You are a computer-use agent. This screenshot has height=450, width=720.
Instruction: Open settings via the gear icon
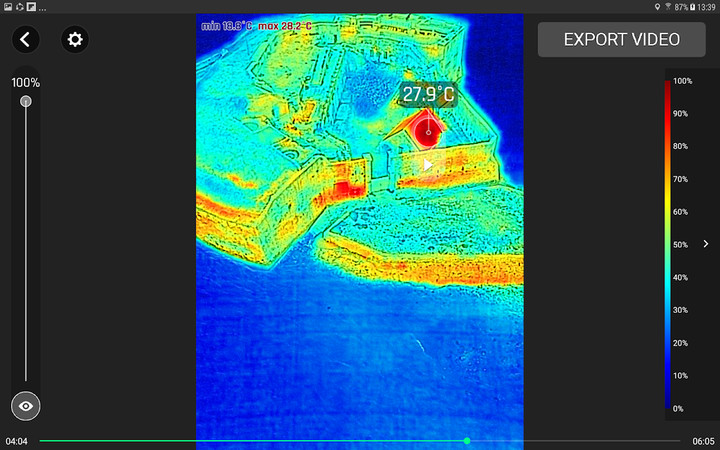click(x=75, y=39)
